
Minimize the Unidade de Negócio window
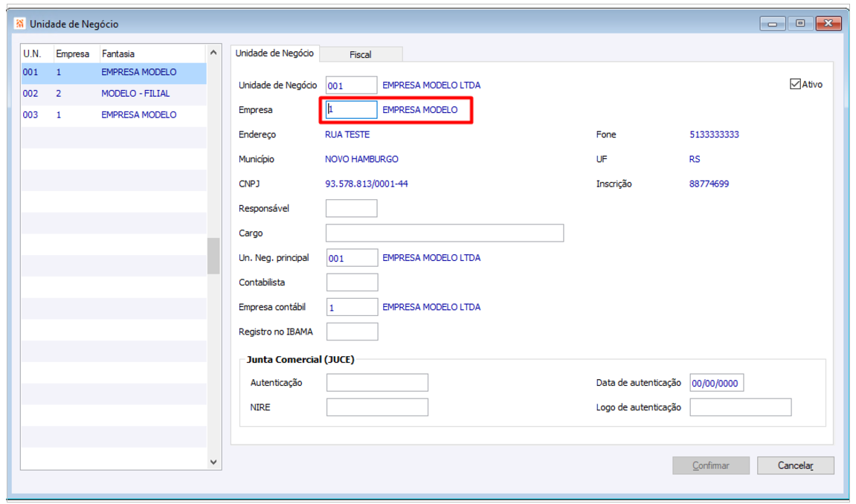(x=773, y=24)
